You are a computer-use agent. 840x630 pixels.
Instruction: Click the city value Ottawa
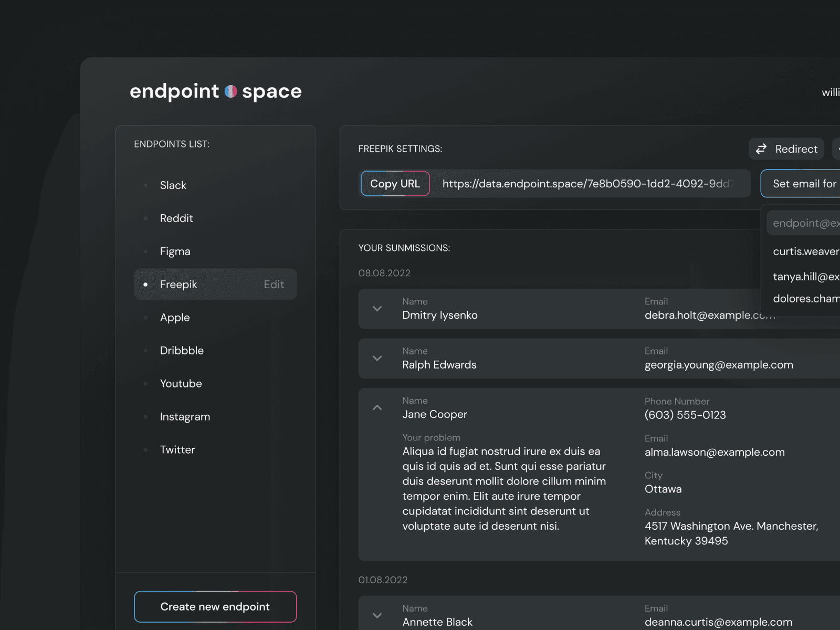(663, 489)
